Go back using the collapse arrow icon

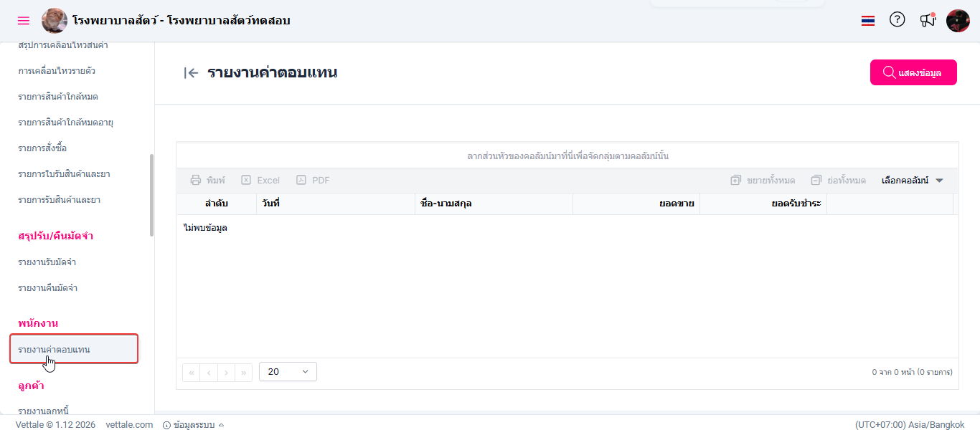click(x=191, y=72)
